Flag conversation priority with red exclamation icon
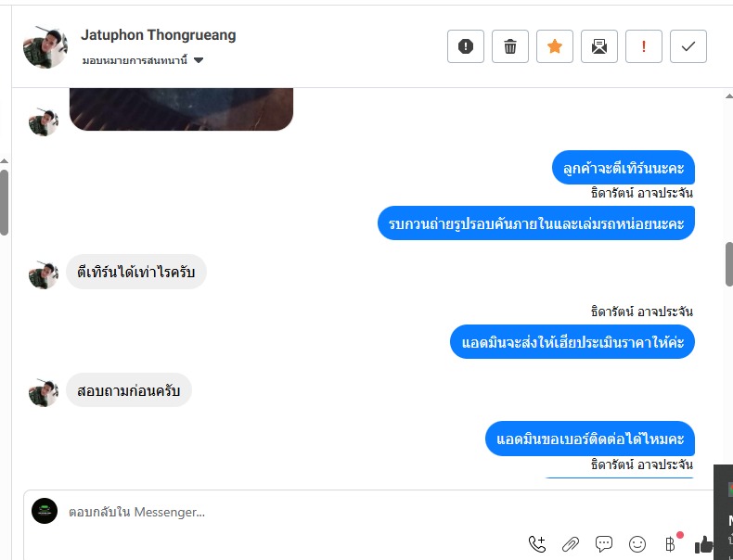Viewport: 733px width, 560px height. (x=644, y=46)
